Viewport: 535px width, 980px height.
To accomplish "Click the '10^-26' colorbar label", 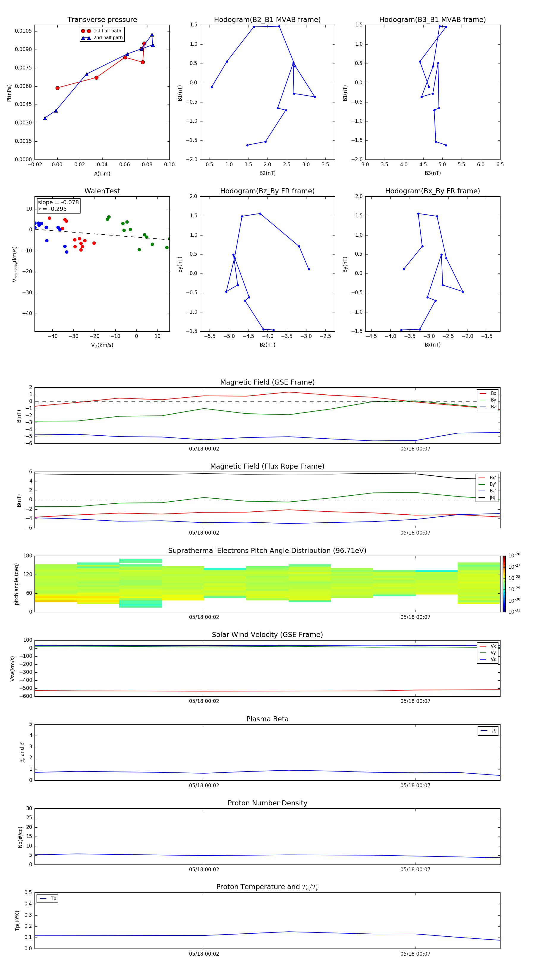I will pos(514,555).
